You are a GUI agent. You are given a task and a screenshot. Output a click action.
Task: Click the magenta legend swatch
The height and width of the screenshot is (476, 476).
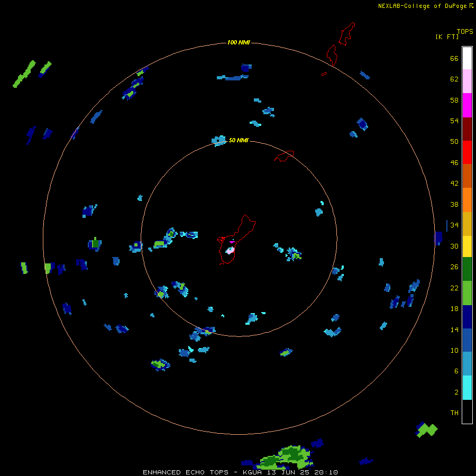(x=467, y=105)
